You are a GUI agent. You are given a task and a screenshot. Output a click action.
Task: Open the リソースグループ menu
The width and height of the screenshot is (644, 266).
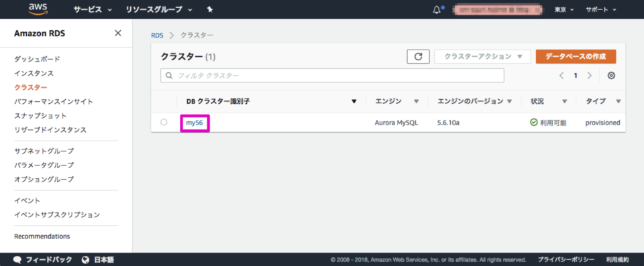159,10
